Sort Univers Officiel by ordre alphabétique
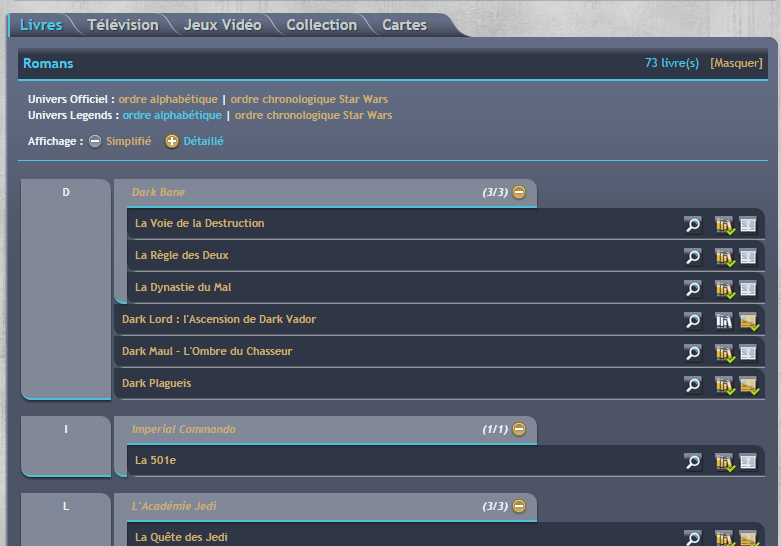Screen dimensions: 781x546 pos(168,99)
